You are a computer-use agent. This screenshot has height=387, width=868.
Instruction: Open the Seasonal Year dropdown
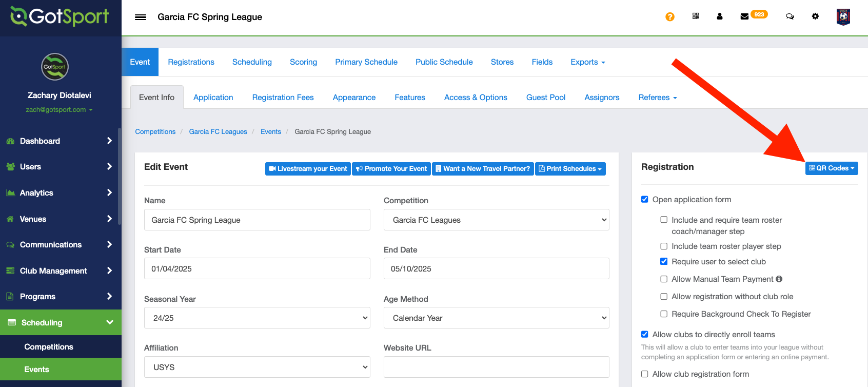click(x=257, y=318)
